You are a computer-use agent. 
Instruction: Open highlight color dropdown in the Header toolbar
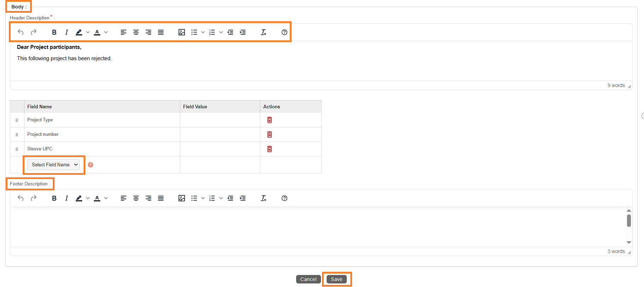pyautogui.click(x=88, y=32)
